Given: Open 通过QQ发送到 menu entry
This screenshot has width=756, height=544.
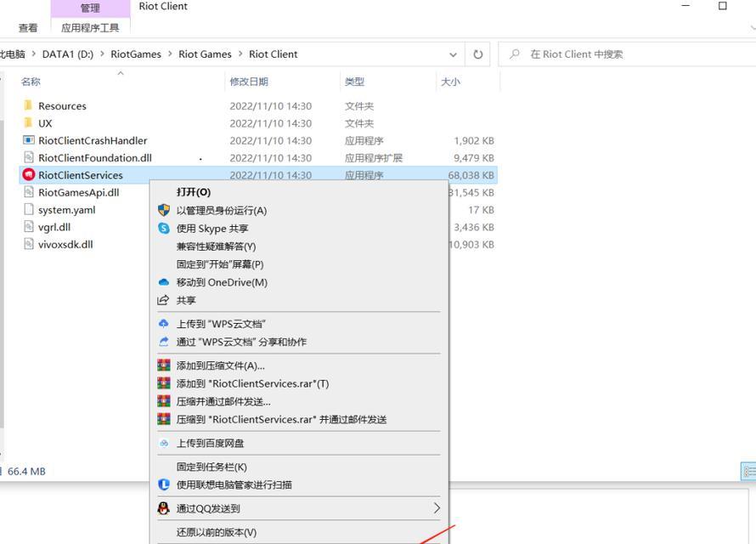Looking at the screenshot, I should click(208, 507).
